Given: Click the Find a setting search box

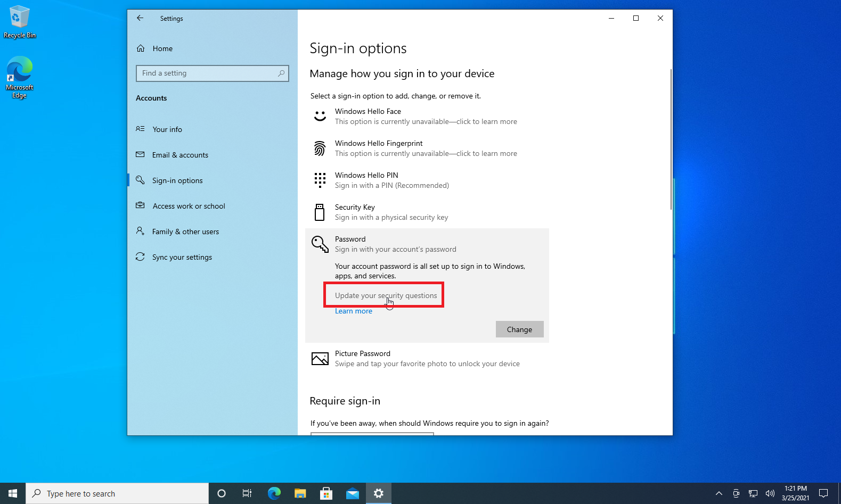Looking at the screenshot, I should [213, 73].
